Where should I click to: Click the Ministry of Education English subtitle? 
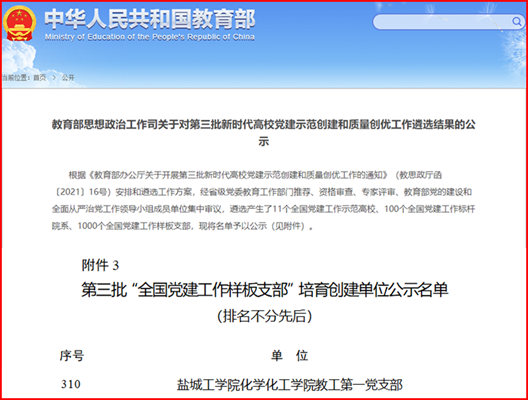click(x=150, y=37)
